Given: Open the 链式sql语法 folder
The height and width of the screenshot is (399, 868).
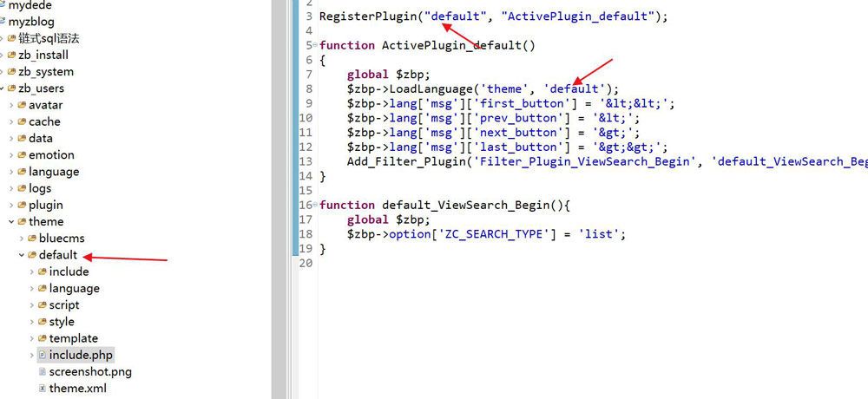Looking at the screenshot, I should pos(49,39).
